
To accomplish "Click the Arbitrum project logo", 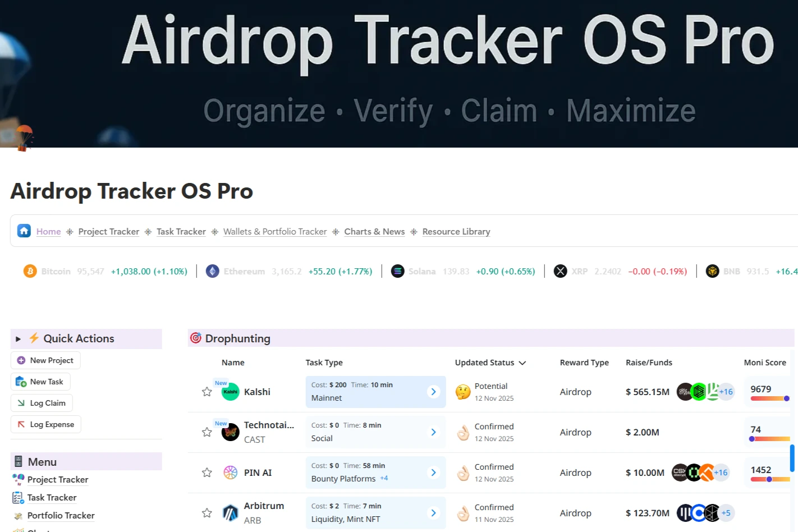I will 231,513.
